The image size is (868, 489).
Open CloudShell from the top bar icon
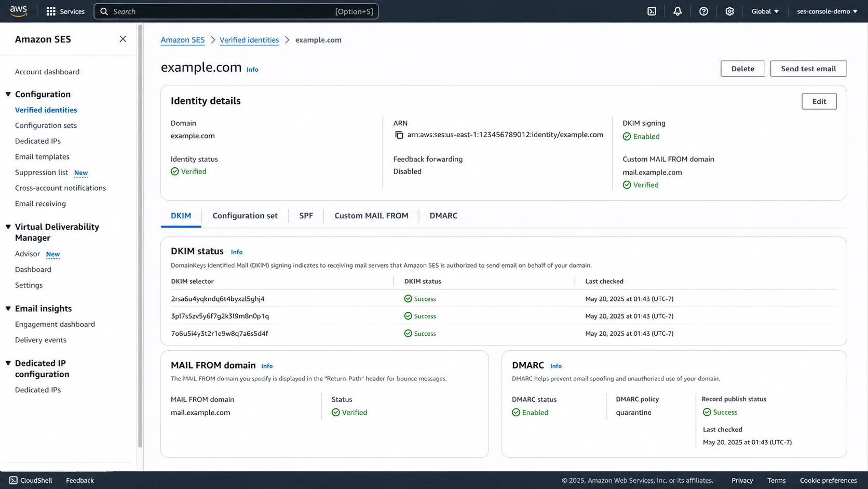pyautogui.click(x=652, y=11)
